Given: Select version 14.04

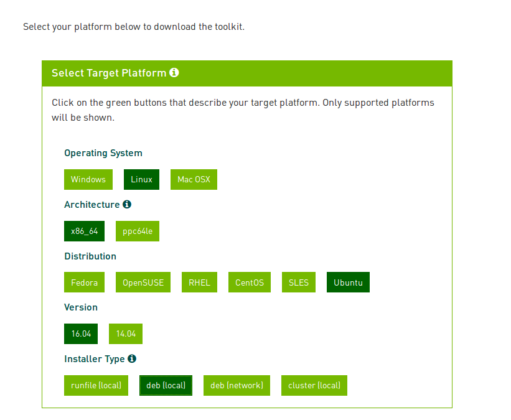Looking at the screenshot, I should [126, 334].
